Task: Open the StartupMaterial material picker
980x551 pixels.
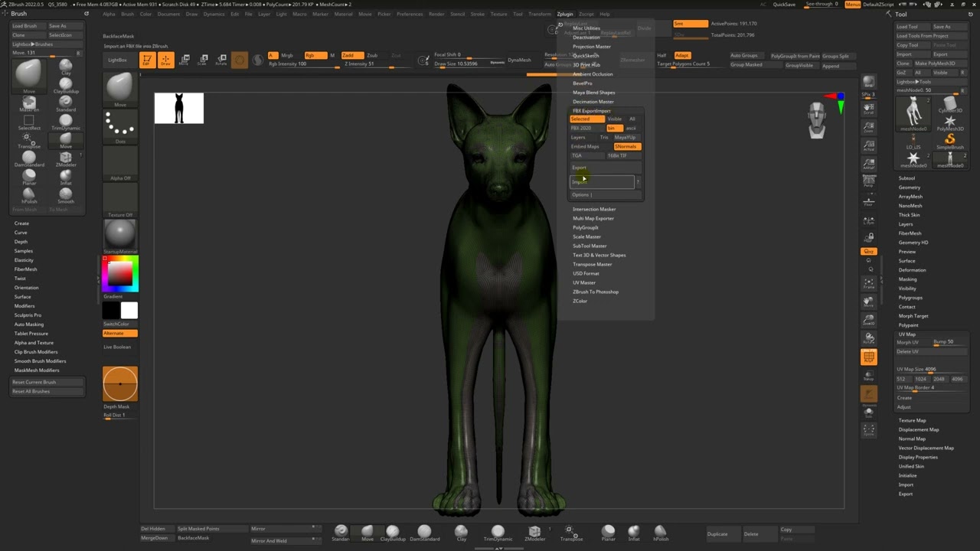Action: tap(120, 236)
